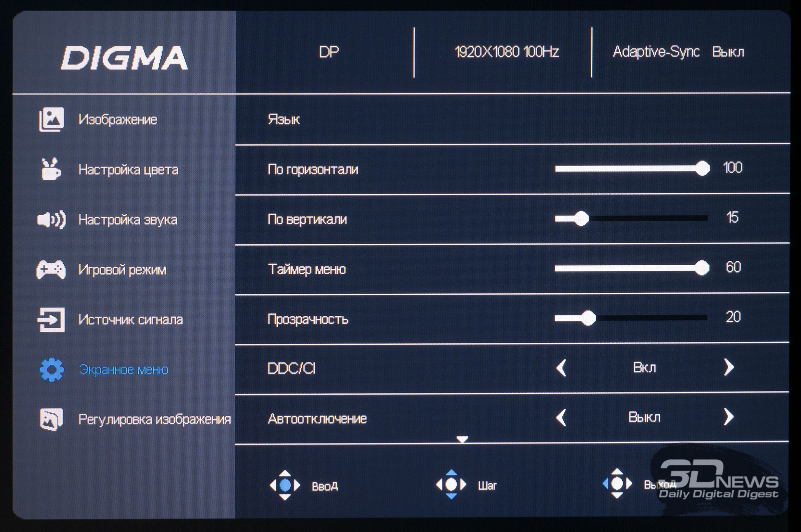Click the down triangle below Автоотключение
Screen dimensions: 801x532
[462, 439]
